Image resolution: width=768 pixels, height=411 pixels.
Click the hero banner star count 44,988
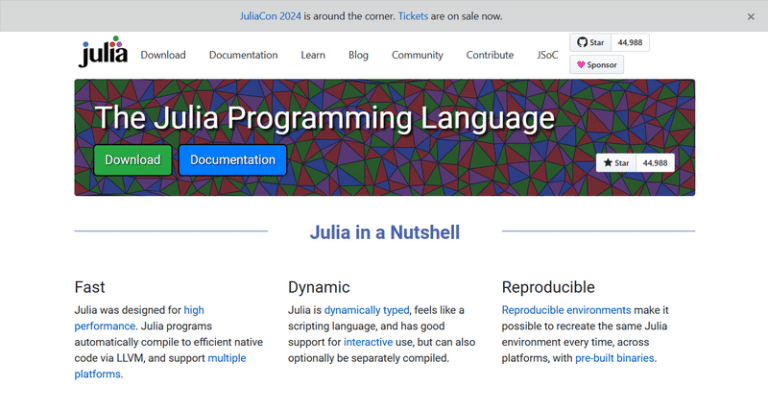tap(655, 163)
